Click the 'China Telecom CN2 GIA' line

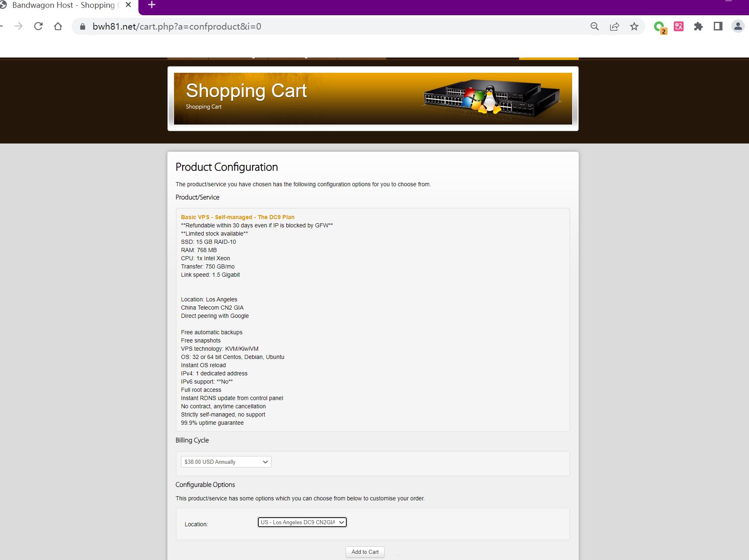pos(212,308)
